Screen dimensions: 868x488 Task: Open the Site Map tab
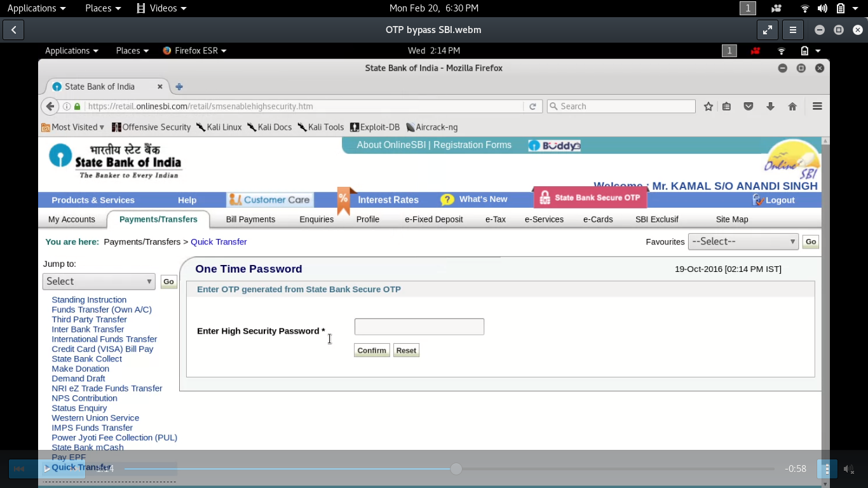click(732, 219)
